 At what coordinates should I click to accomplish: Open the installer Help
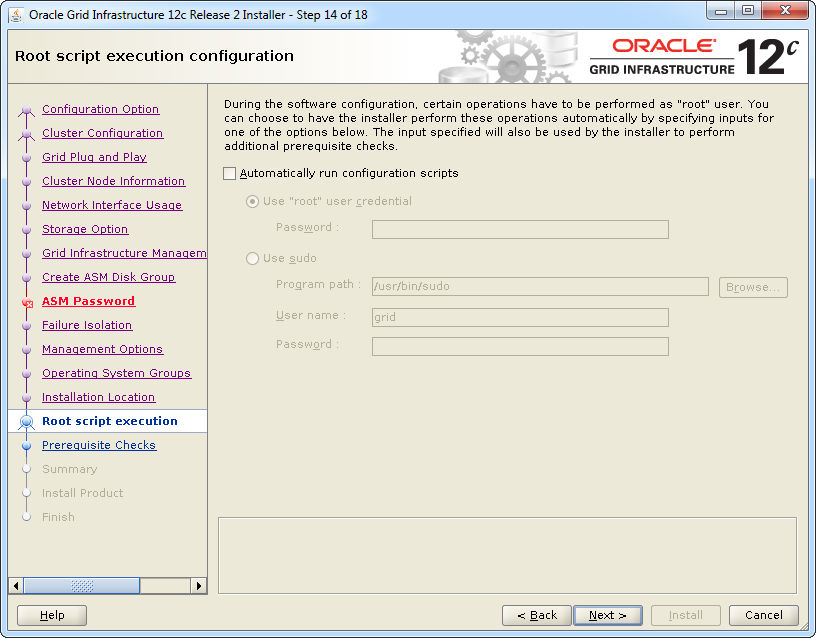(52, 615)
